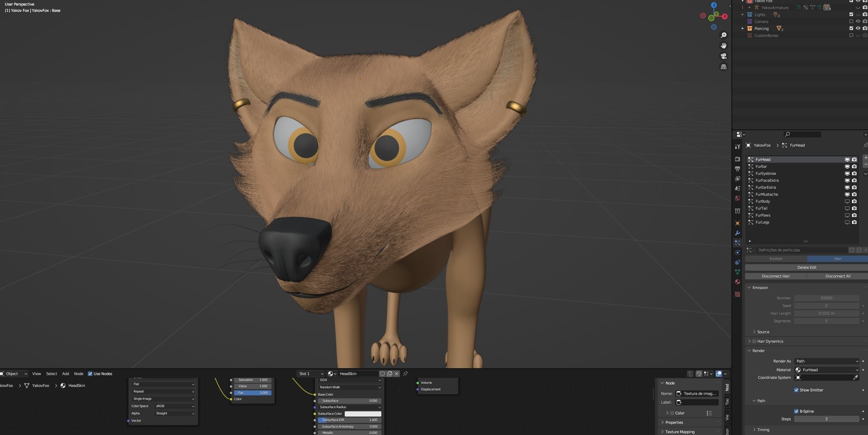This screenshot has width=868, height=435.
Task: Open the Texture properties checker icon
Action: (x=737, y=294)
